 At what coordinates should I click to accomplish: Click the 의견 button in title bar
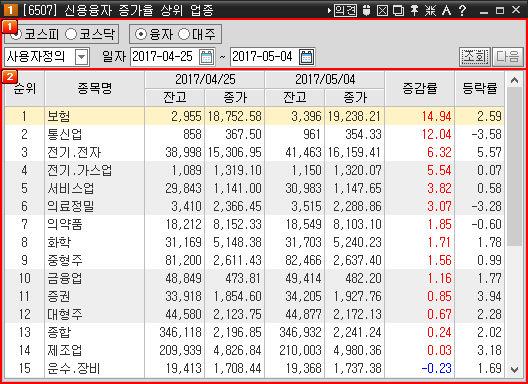345,10
